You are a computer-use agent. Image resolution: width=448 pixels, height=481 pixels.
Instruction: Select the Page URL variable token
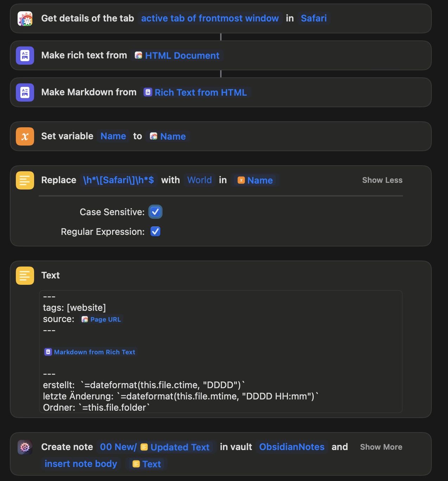tap(102, 319)
